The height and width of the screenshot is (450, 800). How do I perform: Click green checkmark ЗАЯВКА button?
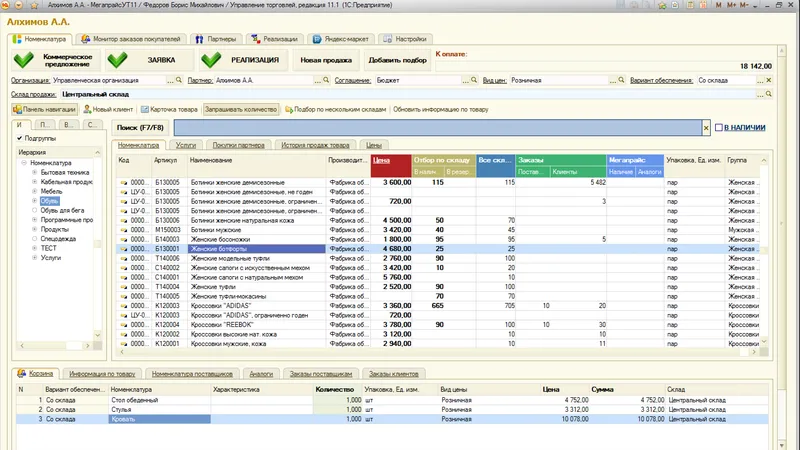click(150, 60)
